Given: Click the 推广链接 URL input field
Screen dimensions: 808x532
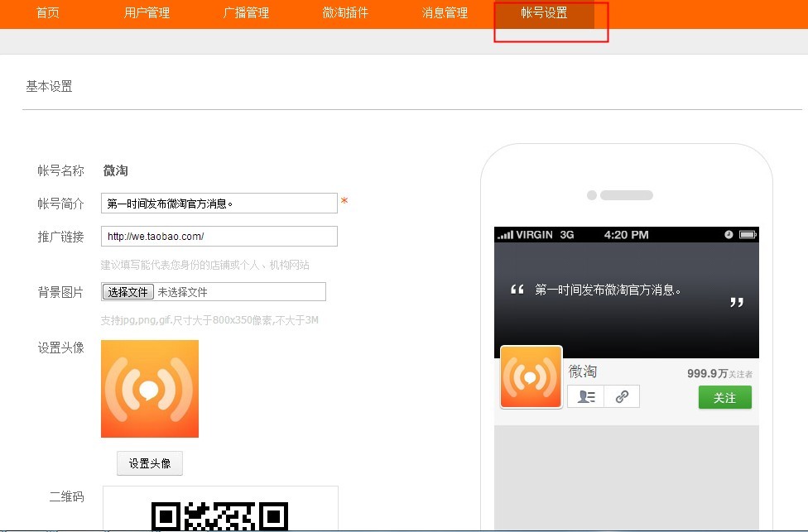Looking at the screenshot, I should coord(219,237).
